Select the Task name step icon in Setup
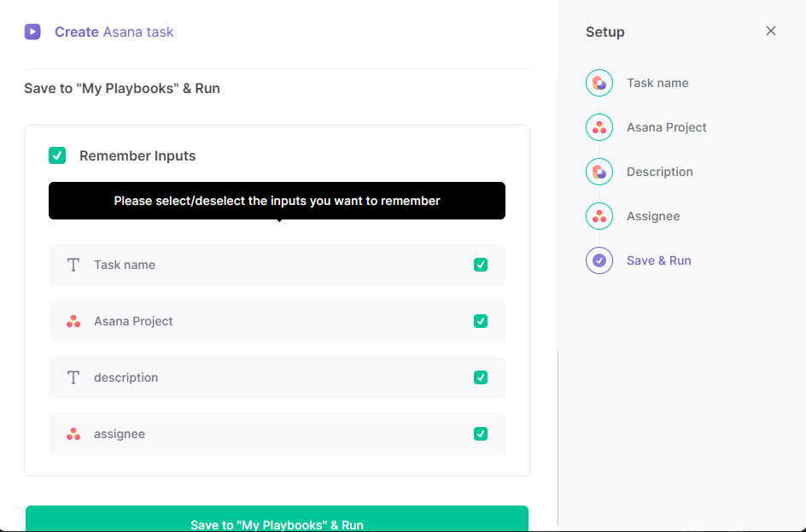This screenshot has width=806, height=532. pyautogui.click(x=599, y=83)
